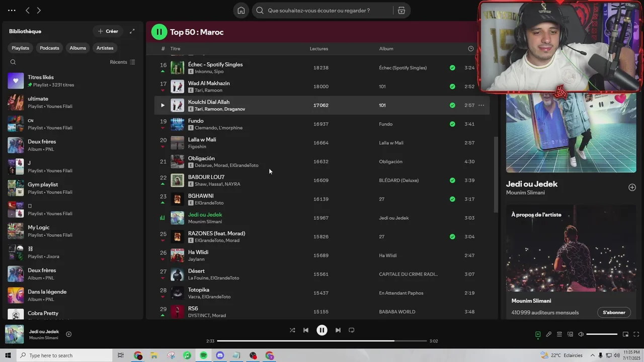Click the Totopika track cover thumbnail
Screen dimensions: 644x362
[x=178, y=293]
